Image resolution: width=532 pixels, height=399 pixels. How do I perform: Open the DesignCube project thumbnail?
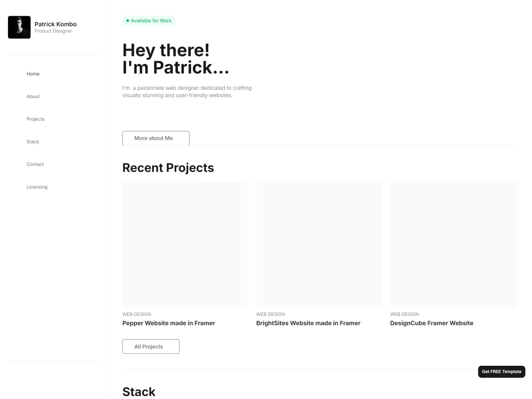(453, 244)
